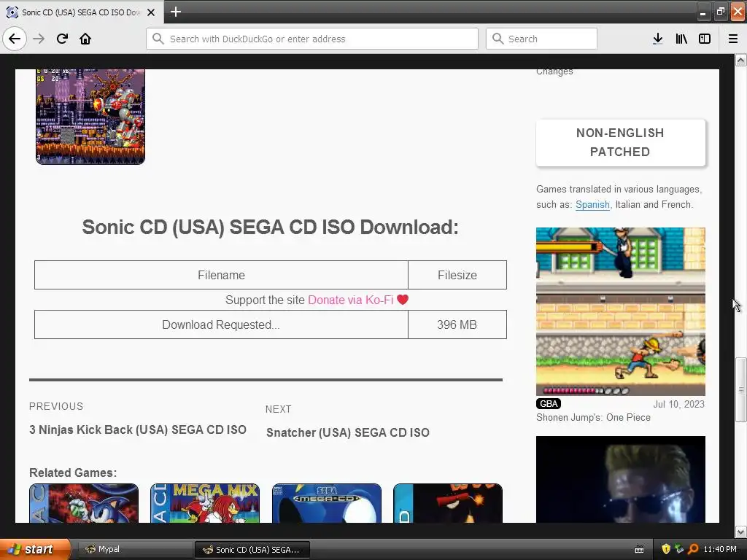The image size is (747, 560).
Task: Click the scrollbar down arrow
Action: (x=740, y=532)
